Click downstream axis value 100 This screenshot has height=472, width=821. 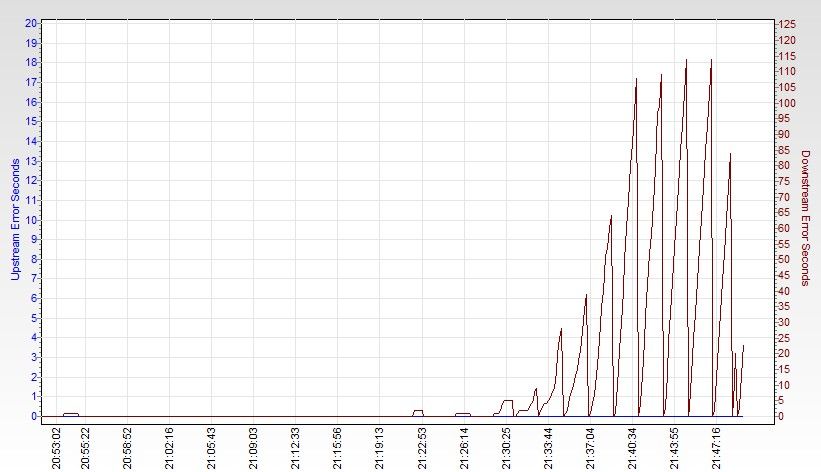(x=787, y=103)
